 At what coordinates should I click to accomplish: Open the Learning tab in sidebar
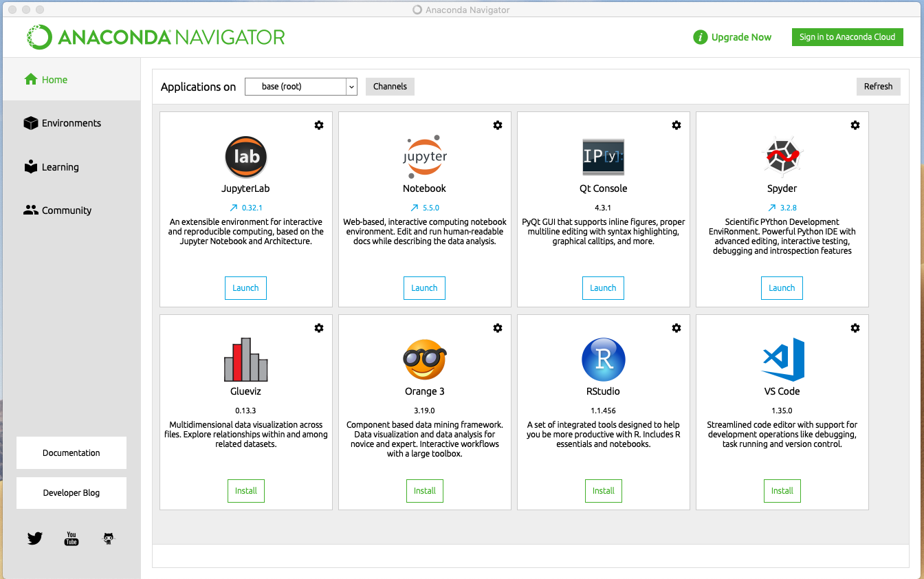[60, 167]
